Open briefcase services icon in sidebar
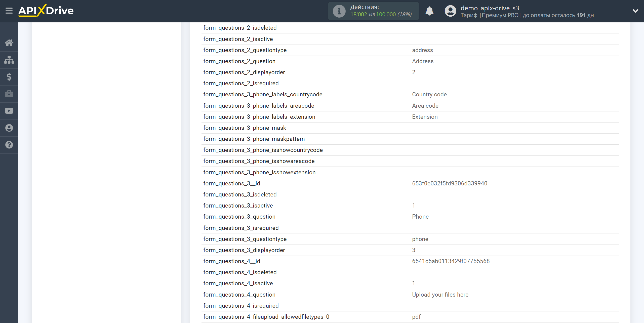The width and height of the screenshot is (644, 323). (x=9, y=94)
